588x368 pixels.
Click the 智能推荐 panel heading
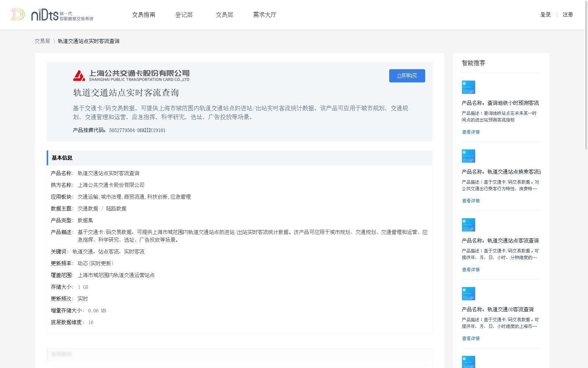coord(474,63)
